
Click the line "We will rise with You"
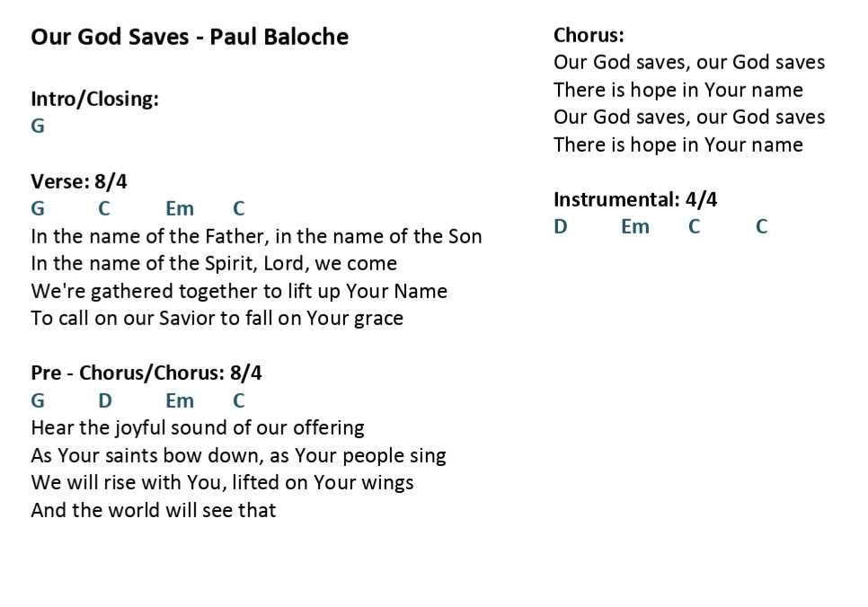pyautogui.click(x=222, y=482)
